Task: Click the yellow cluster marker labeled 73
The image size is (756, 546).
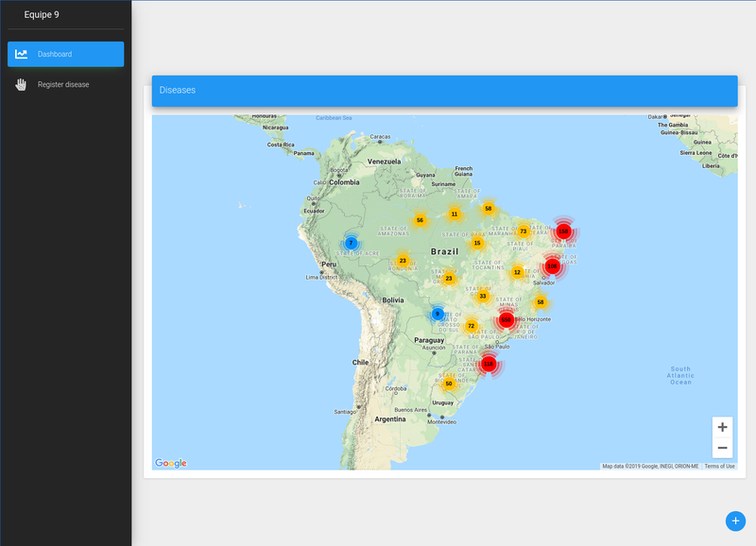Action: tap(523, 231)
